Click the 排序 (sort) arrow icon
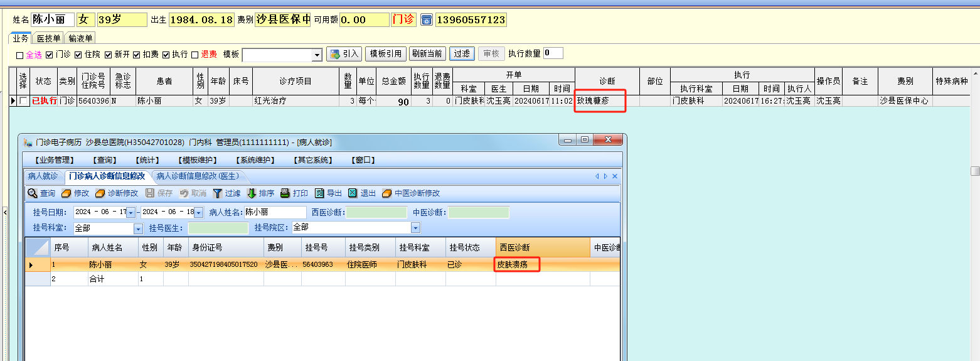The height and width of the screenshot is (361, 980). 252,193
